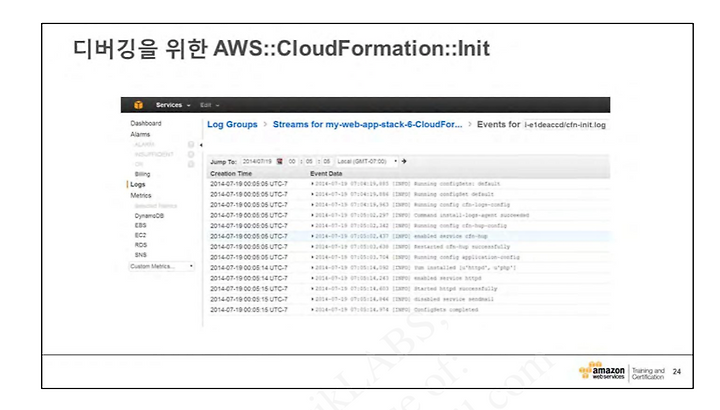
Task: Go to Log Groups breadcrumb link
Action: [232, 124]
